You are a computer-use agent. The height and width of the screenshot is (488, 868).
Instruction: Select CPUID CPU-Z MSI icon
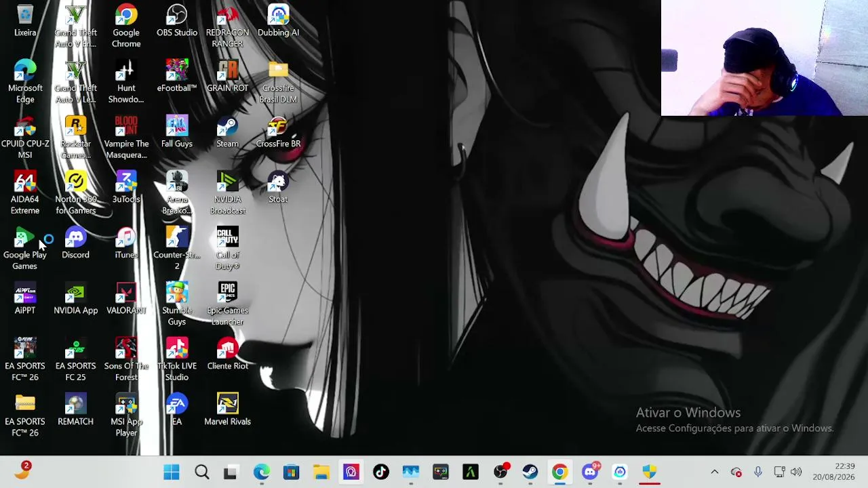(25, 138)
